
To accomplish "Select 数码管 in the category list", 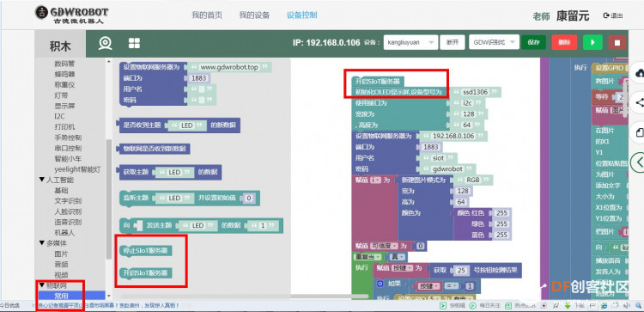I will coord(64,64).
